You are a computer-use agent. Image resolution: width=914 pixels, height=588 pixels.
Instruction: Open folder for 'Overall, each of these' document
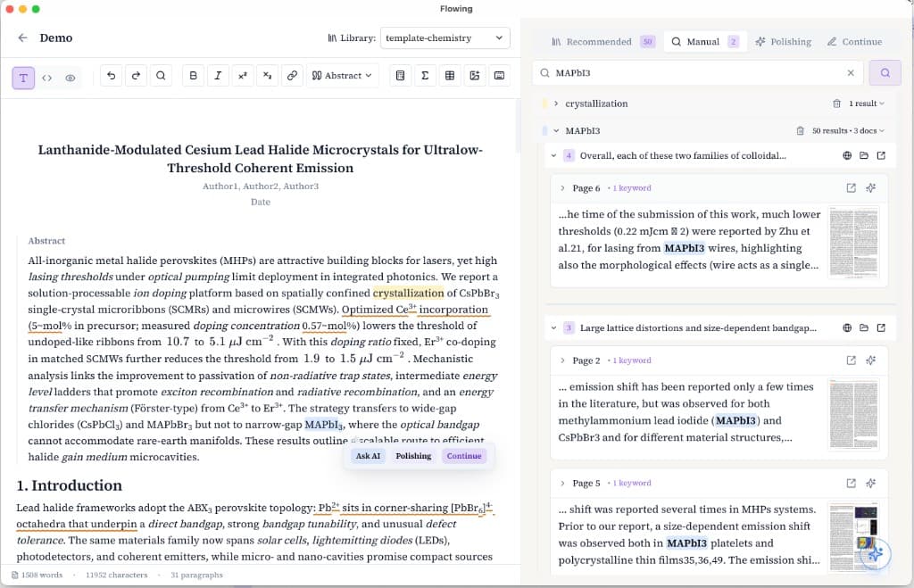pos(864,155)
